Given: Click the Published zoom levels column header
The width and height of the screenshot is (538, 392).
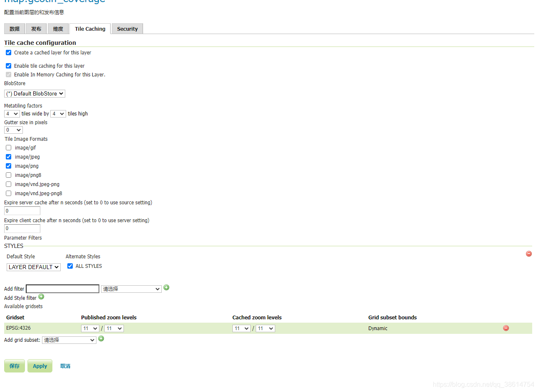Looking at the screenshot, I should point(109,318).
